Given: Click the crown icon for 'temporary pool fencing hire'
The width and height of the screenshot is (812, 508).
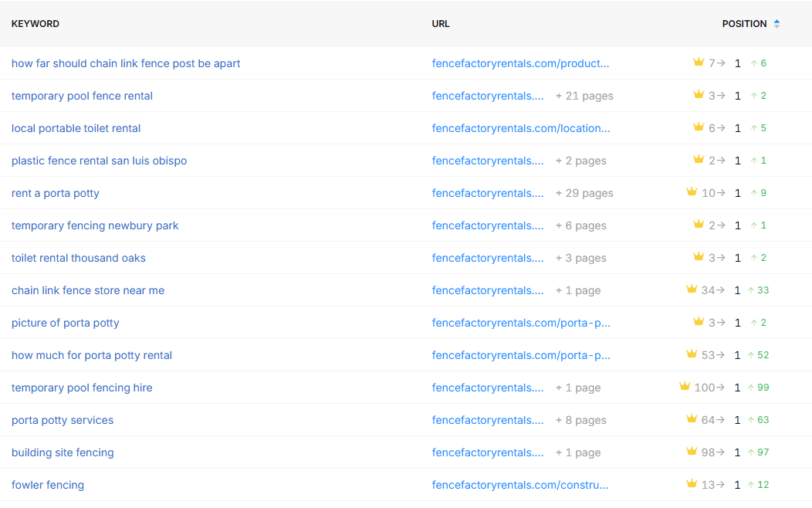Looking at the screenshot, I should click(685, 386).
